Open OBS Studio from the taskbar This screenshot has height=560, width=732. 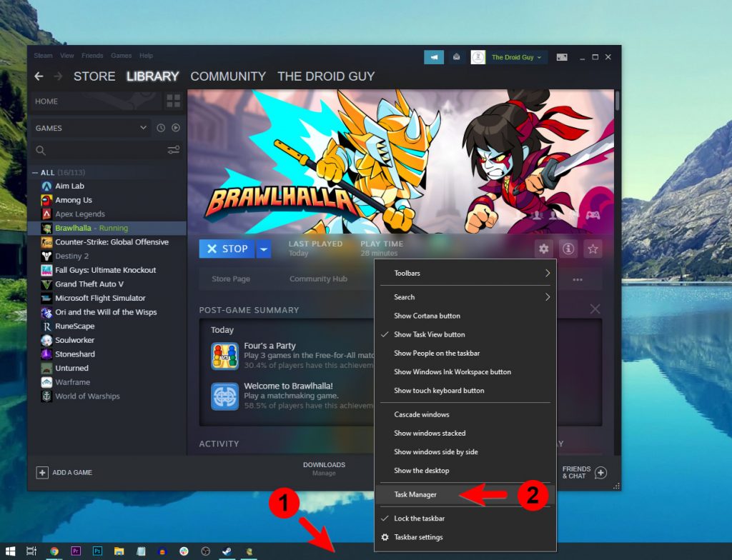(205, 551)
